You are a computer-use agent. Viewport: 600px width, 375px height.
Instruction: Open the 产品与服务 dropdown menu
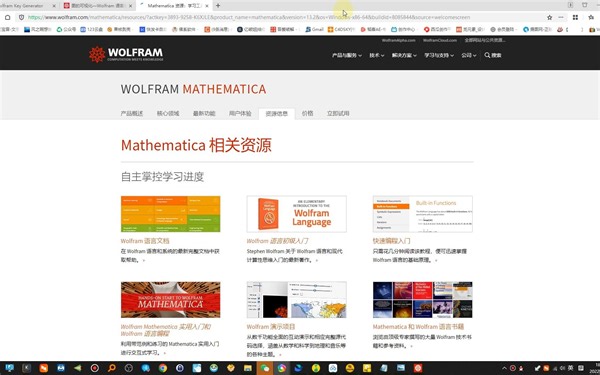(347, 55)
